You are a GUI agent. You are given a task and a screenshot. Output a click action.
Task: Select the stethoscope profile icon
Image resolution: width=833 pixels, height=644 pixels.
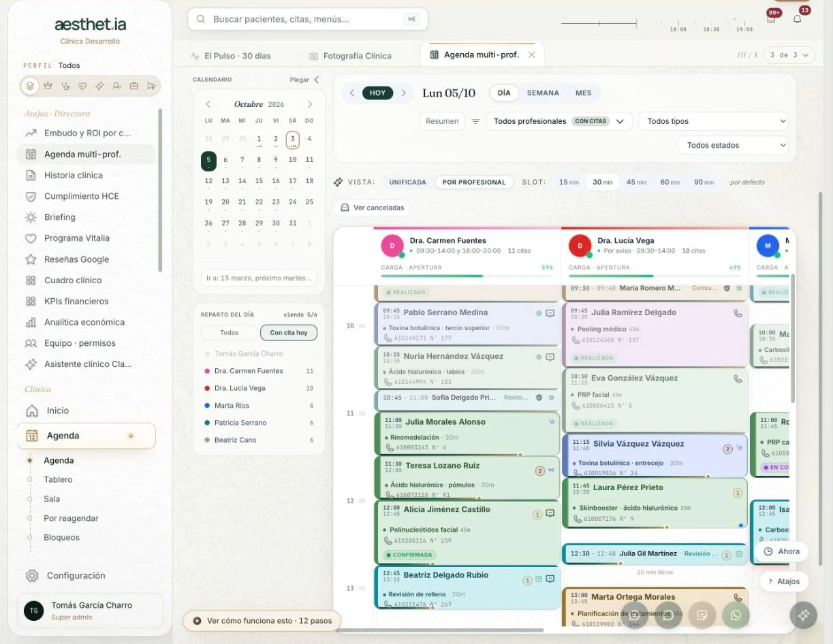pos(65,86)
